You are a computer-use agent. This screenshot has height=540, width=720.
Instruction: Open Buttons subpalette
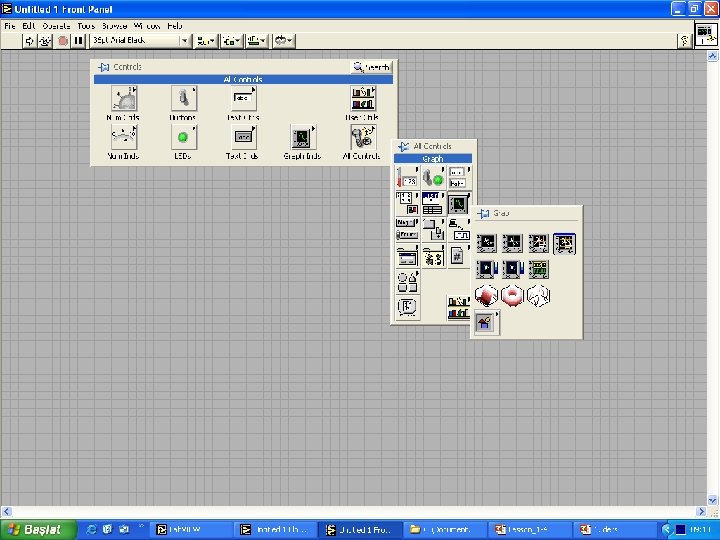coord(183,98)
